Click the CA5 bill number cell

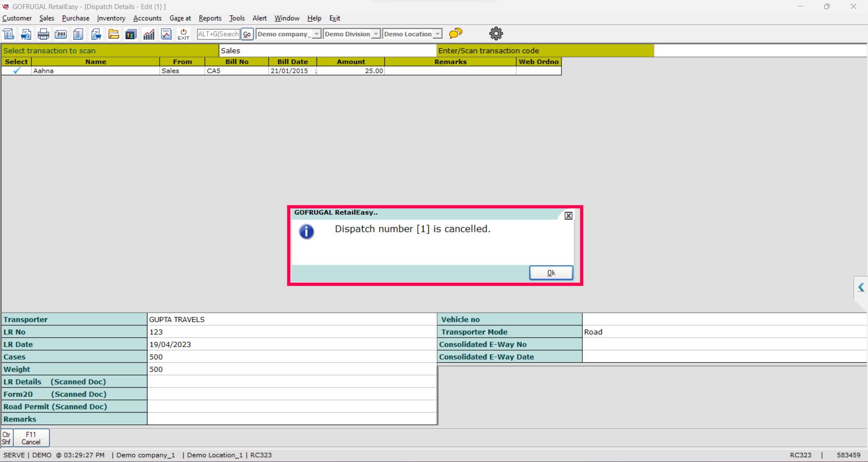point(237,71)
